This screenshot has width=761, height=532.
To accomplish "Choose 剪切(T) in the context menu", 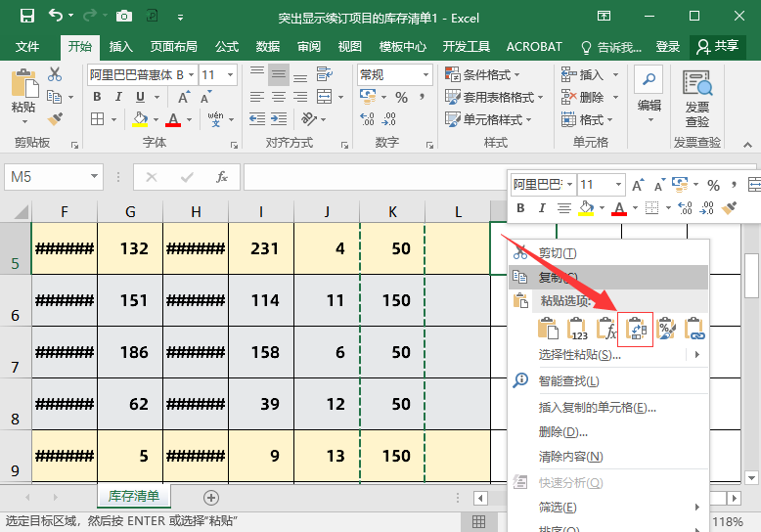I will coord(558,253).
